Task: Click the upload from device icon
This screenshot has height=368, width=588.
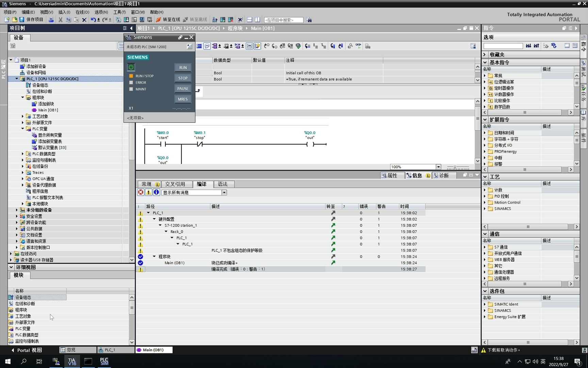Action: coord(134,20)
